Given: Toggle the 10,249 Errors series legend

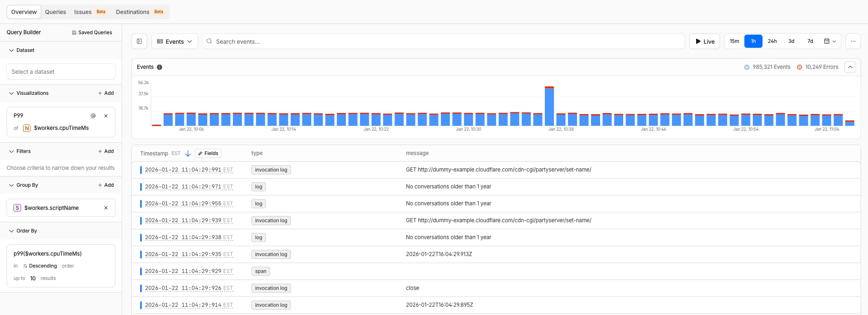Looking at the screenshot, I should click(x=817, y=67).
